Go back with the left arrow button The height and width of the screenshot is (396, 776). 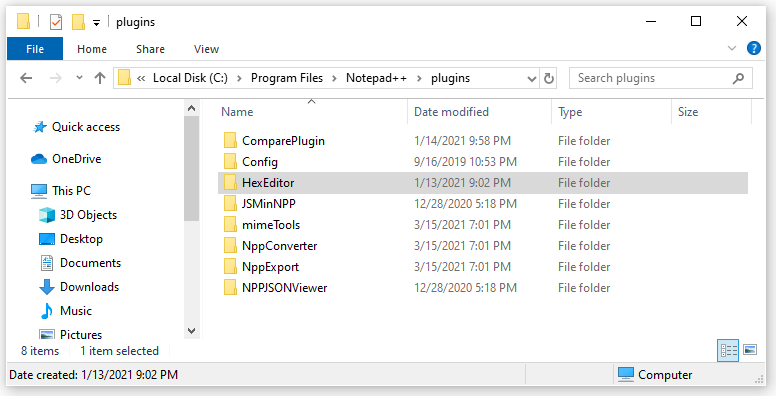tap(26, 78)
